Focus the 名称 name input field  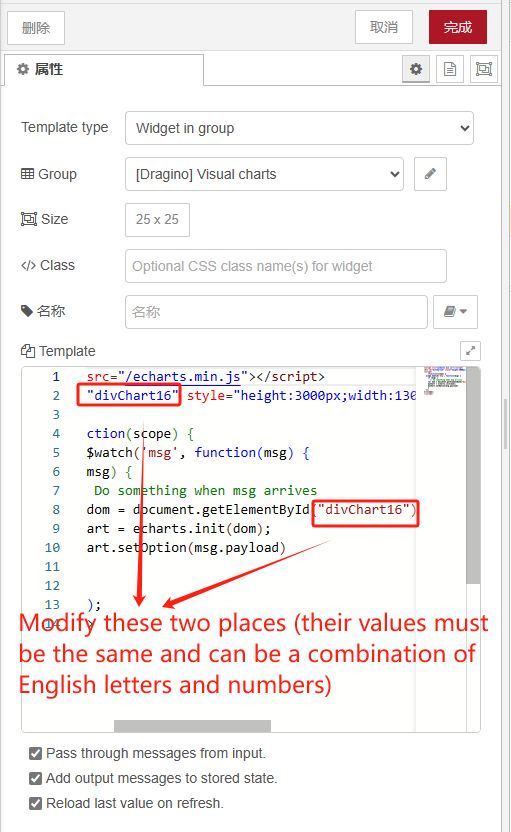[x=276, y=312]
